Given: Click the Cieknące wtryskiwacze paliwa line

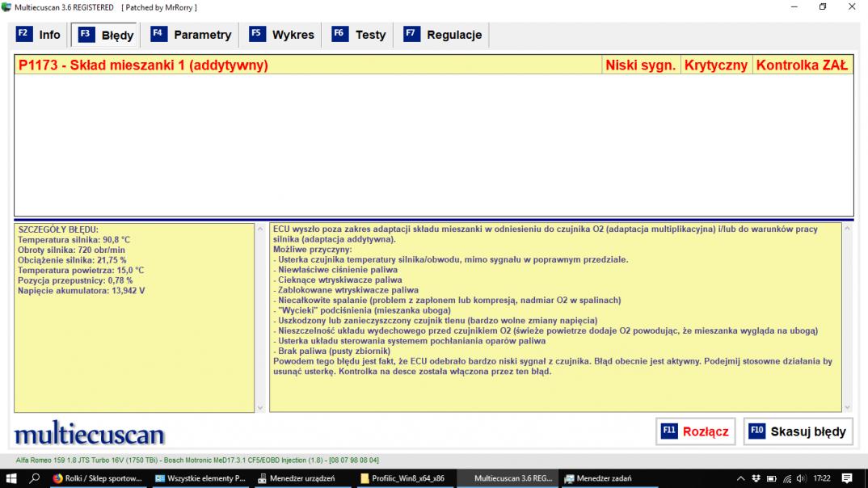Looking at the screenshot, I should [338, 280].
